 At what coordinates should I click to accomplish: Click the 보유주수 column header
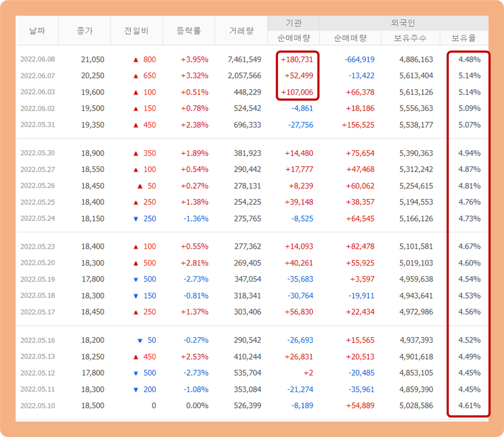[410, 38]
